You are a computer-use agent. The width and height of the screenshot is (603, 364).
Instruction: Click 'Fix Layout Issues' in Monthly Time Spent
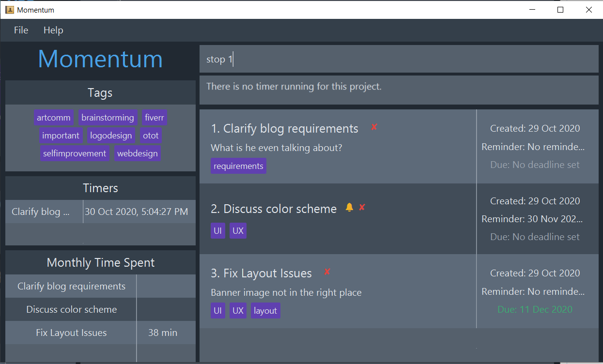(71, 333)
